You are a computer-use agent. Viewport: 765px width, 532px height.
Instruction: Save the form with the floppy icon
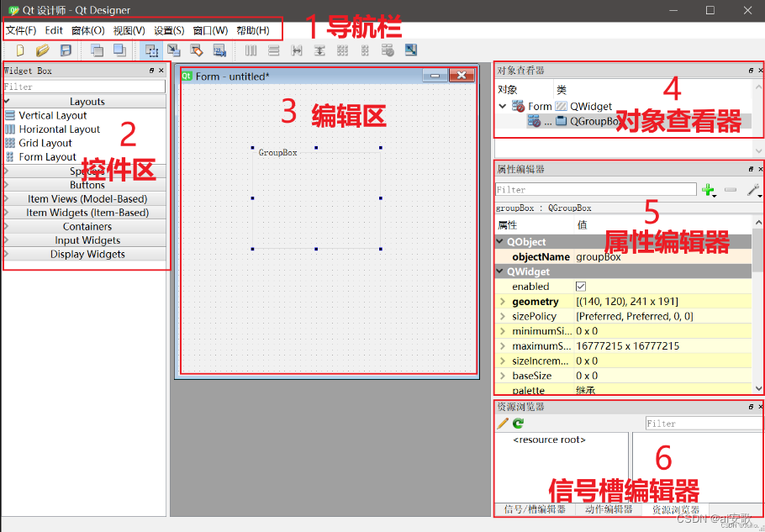click(66, 50)
